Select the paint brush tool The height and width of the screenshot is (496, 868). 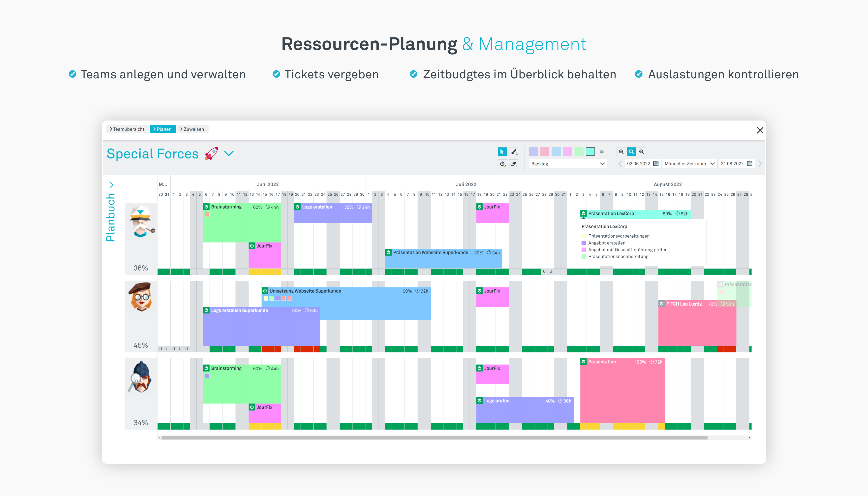tap(514, 152)
